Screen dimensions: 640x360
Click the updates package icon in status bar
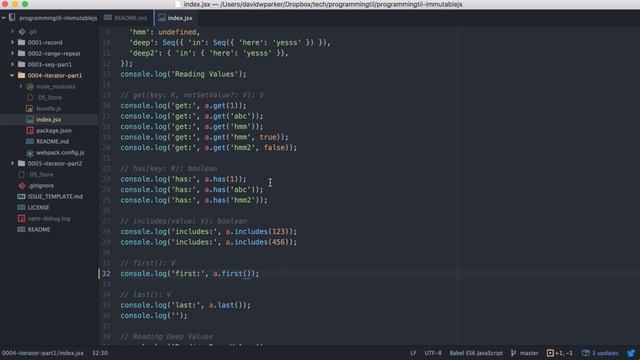(586, 353)
